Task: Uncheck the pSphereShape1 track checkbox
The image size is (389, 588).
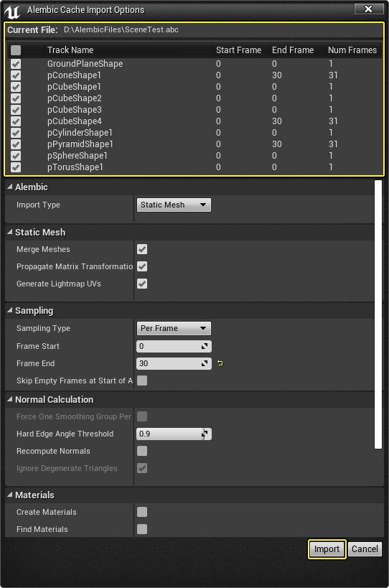Action: pyautogui.click(x=16, y=156)
